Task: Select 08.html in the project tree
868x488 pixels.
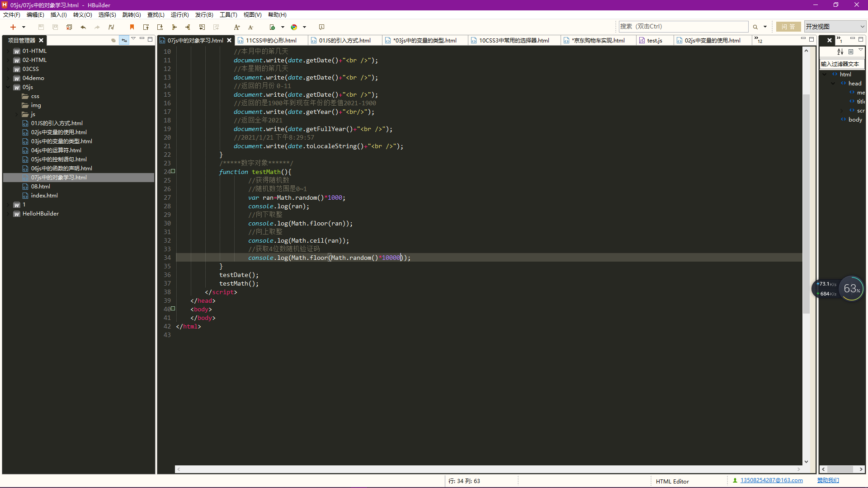Action: point(40,187)
